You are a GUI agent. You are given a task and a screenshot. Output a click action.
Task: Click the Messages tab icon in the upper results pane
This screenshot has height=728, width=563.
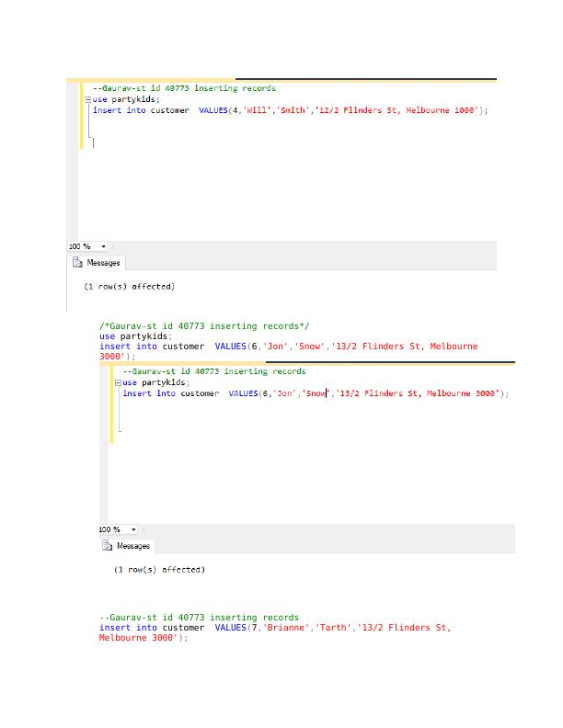point(78,263)
